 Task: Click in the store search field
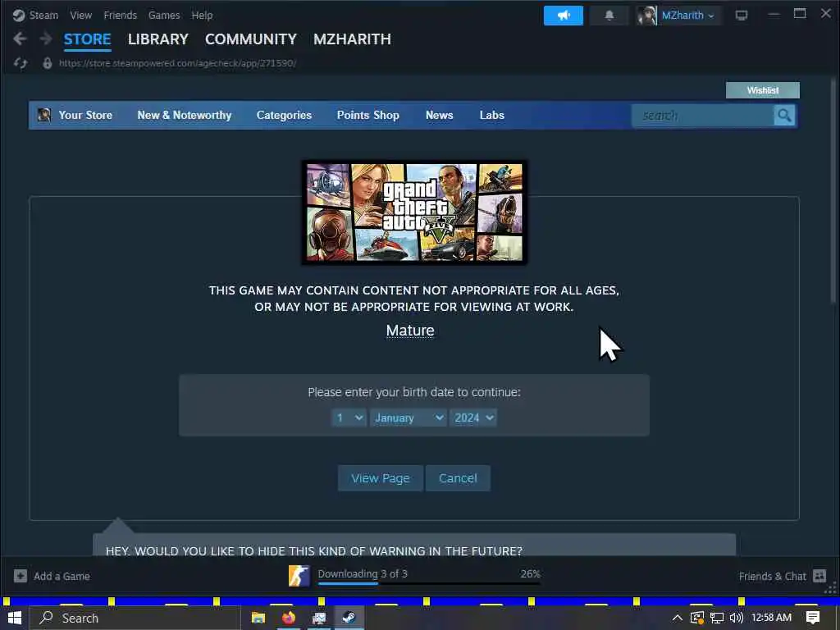click(703, 115)
